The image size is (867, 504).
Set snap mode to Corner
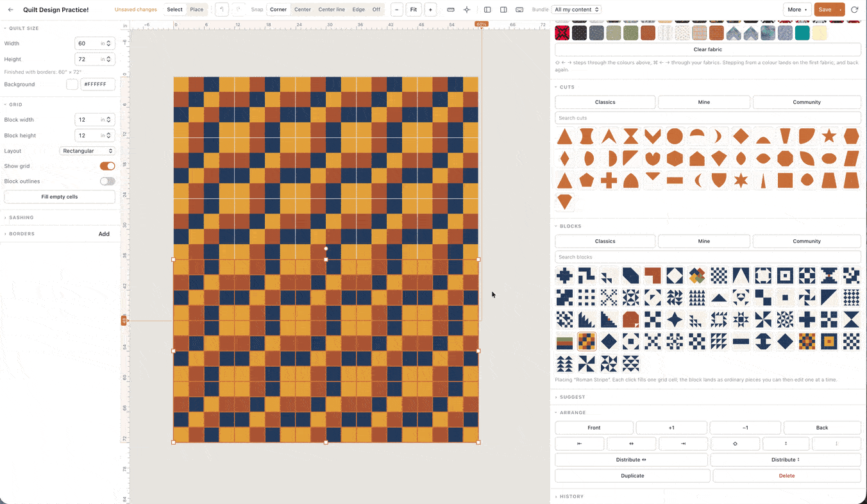pos(278,10)
